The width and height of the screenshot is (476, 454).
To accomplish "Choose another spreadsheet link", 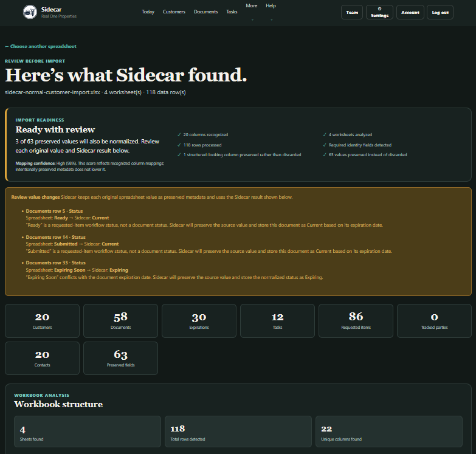I will [x=41, y=46].
